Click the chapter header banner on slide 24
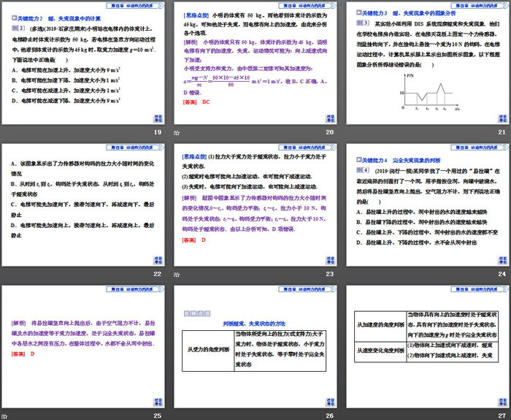511x420 pixels. pyautogui.click(x=480, y=148)
